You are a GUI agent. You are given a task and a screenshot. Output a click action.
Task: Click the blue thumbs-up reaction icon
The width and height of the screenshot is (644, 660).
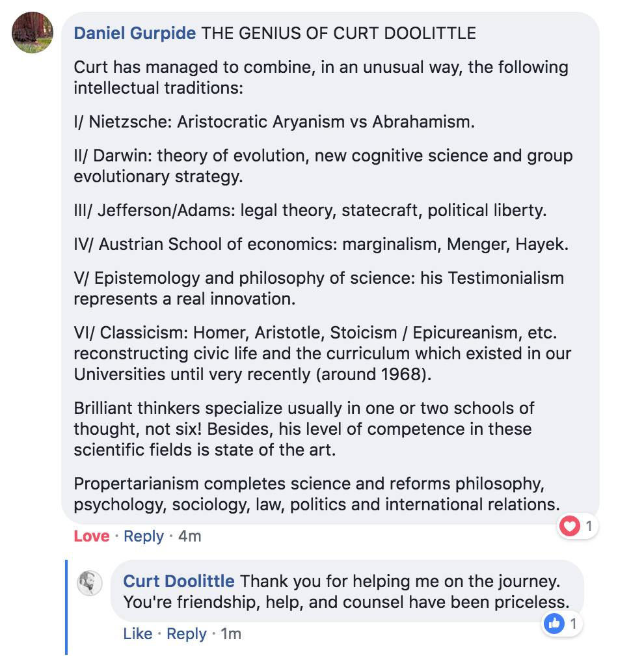(555, 624)
